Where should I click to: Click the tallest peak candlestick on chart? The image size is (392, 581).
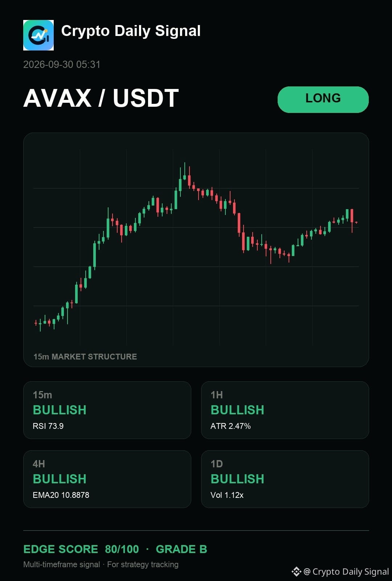[x=185, y=172]
